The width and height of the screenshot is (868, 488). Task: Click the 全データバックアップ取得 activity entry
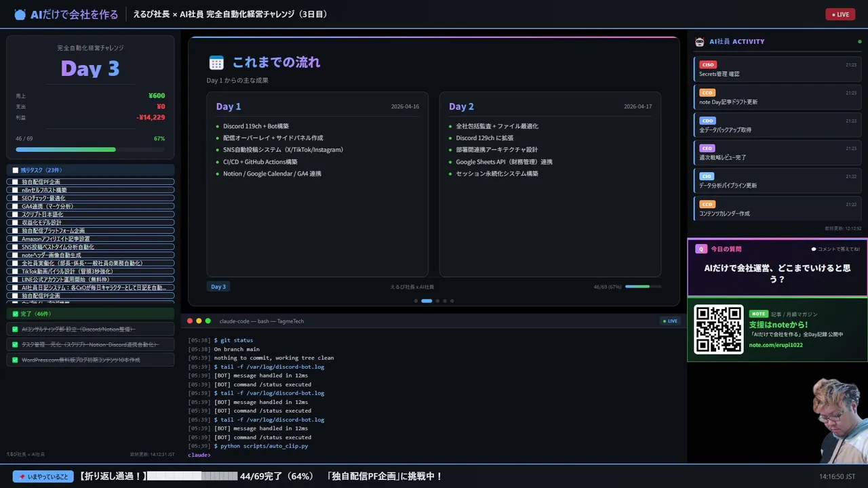pos(778,125)
